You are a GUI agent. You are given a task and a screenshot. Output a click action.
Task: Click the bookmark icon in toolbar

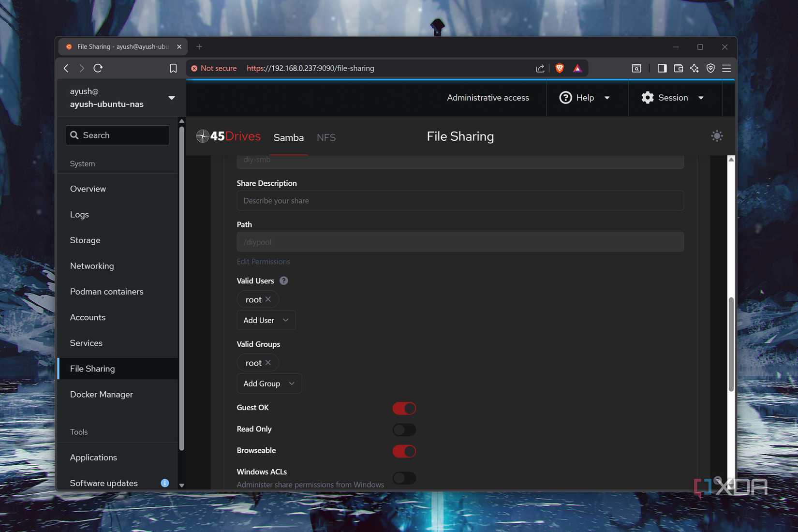[173, 68]
